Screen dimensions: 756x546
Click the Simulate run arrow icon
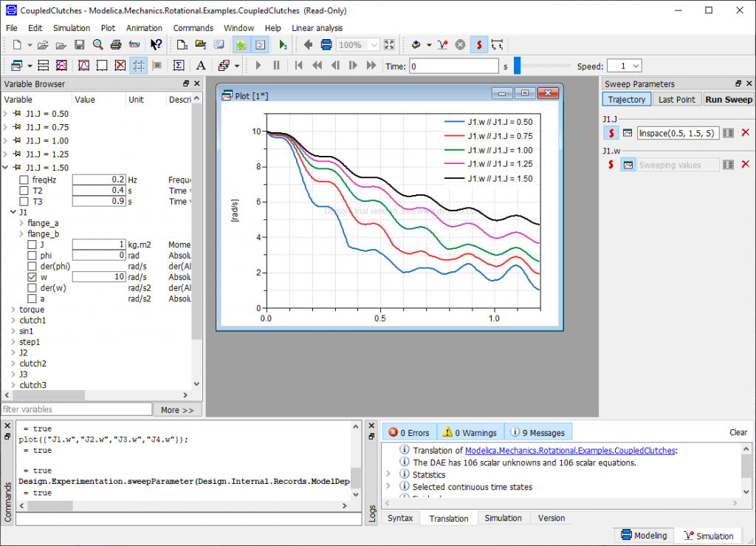click(x=283, y=45)
